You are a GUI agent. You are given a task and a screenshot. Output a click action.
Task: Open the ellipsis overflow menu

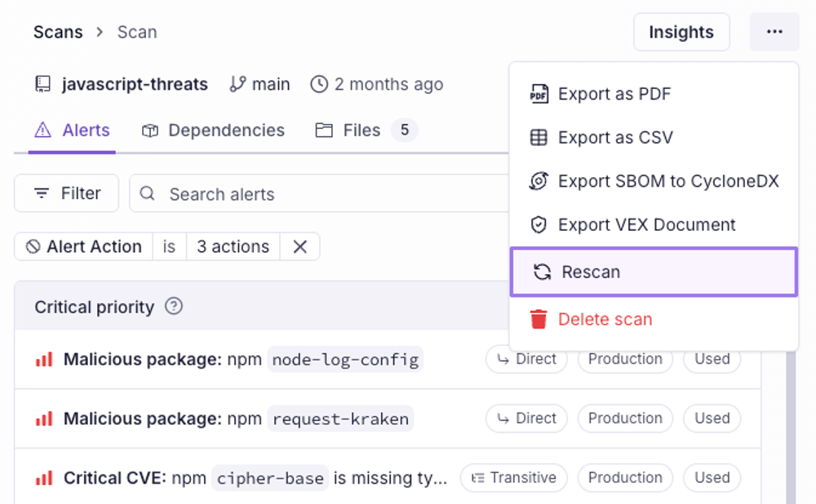pos(774,31)
